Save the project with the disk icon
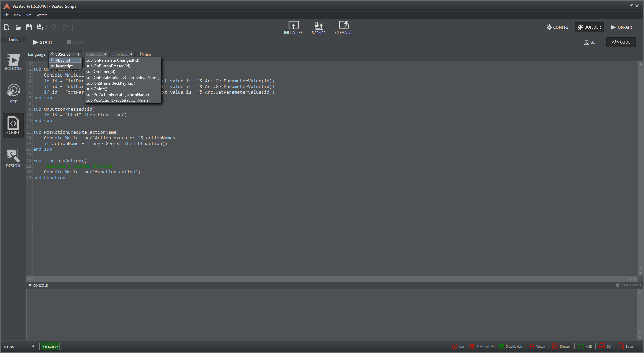 (x=29, y=27)
